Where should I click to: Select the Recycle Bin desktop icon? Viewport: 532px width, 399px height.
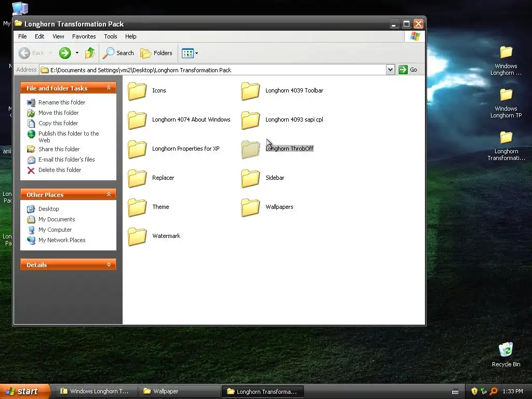(506, 354)
